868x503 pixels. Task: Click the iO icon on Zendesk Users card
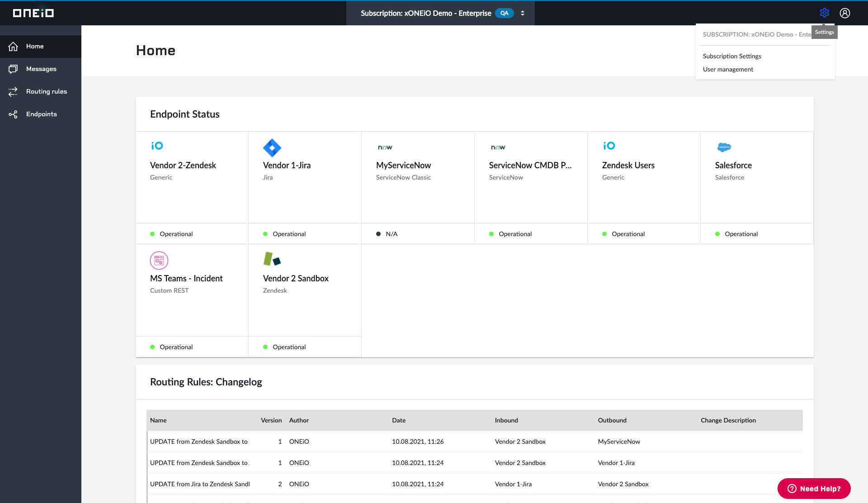click(609, 146)
